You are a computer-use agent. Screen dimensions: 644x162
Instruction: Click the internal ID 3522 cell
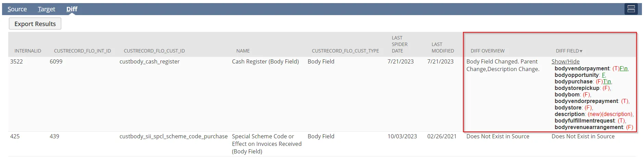coord(17,61)
